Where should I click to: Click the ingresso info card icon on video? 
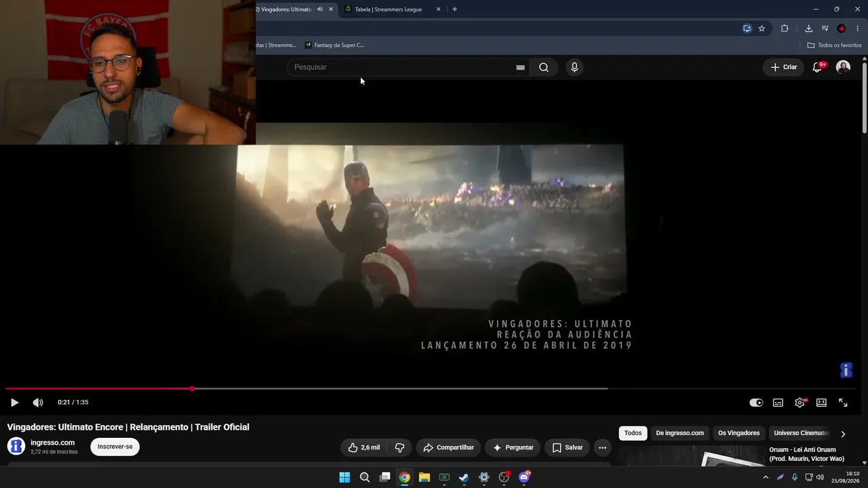point(846,370)
